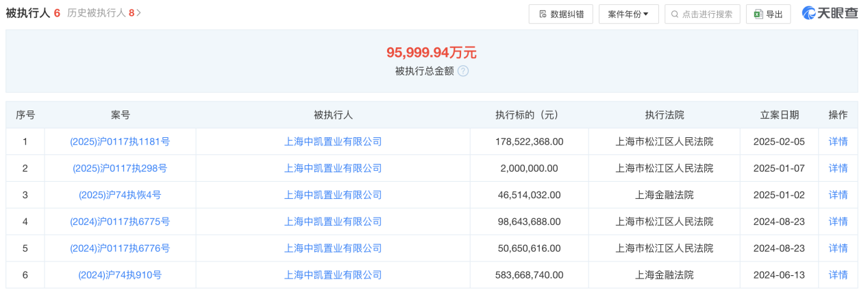This screenshot has width=868, height=306.
Task: Open case (2025)沪0117执1181号
Action: pos(120,141)
